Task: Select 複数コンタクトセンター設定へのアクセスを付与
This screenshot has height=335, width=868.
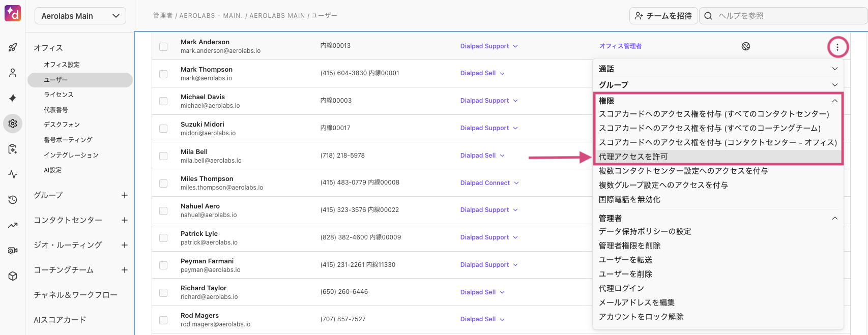Action: click(683, 171)
